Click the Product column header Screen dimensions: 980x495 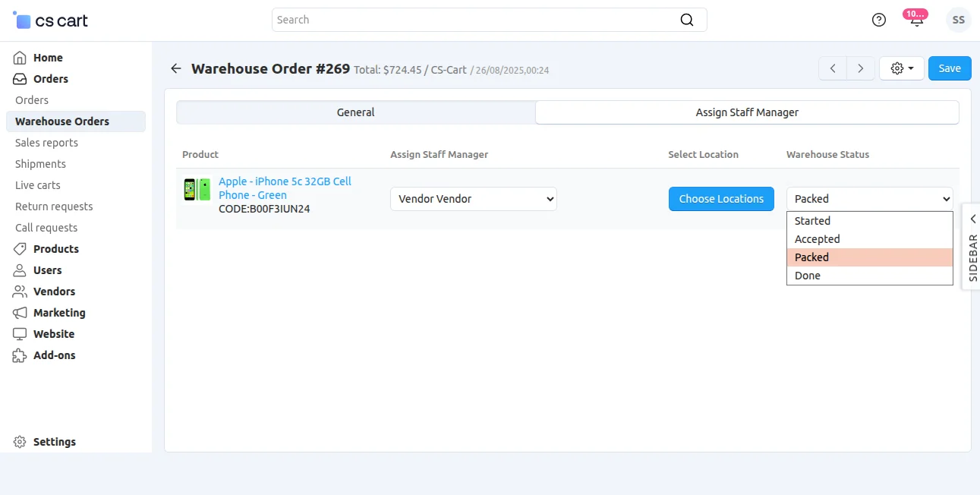[200, 154]
